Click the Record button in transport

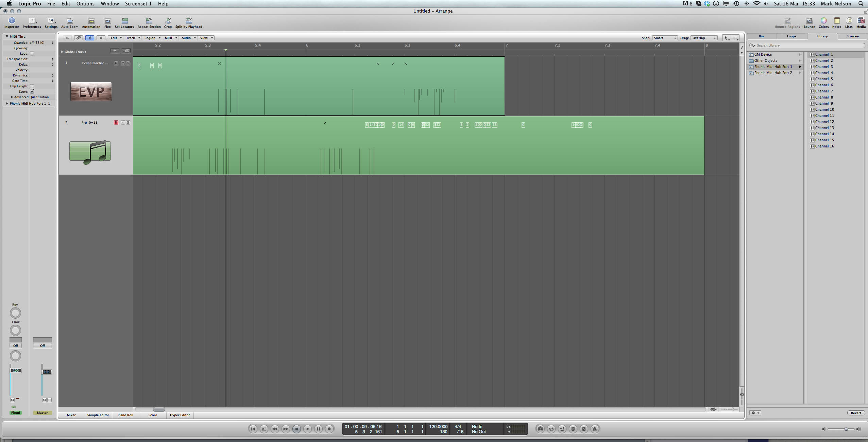coord(329,429)
